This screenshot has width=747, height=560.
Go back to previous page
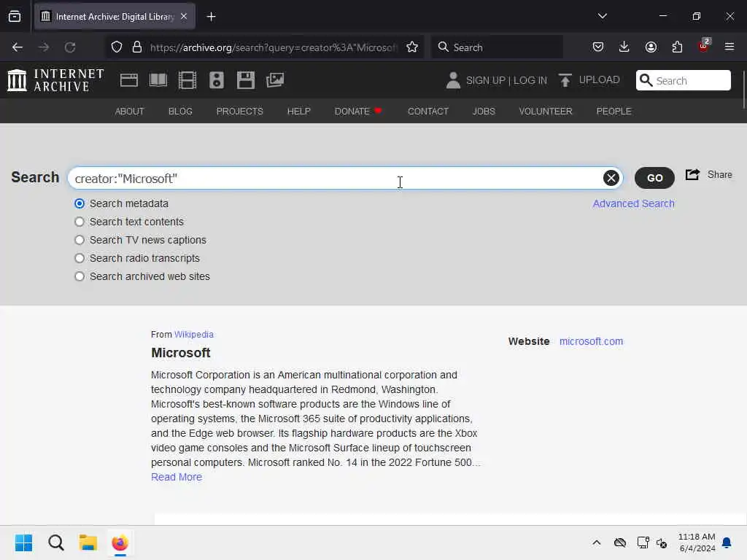[18, 47]
